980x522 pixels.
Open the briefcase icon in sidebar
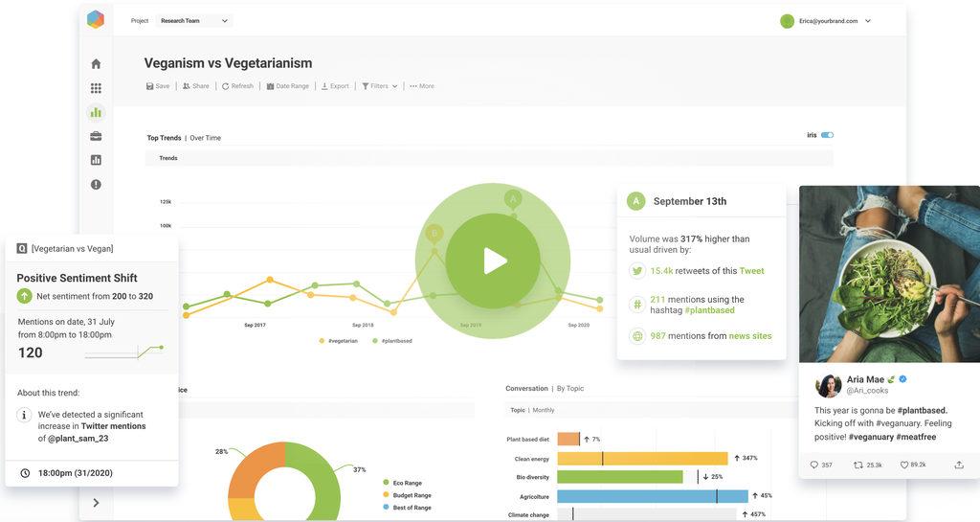click(96, 136)
